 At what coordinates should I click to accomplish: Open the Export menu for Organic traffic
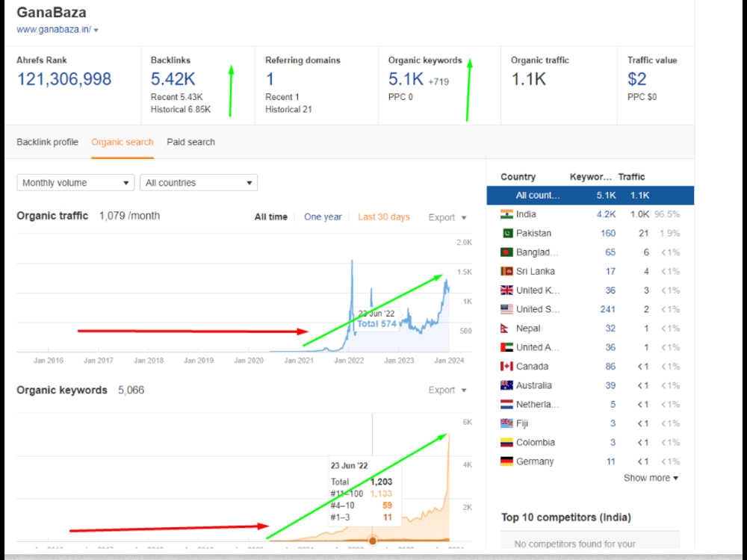coord(447,217)
